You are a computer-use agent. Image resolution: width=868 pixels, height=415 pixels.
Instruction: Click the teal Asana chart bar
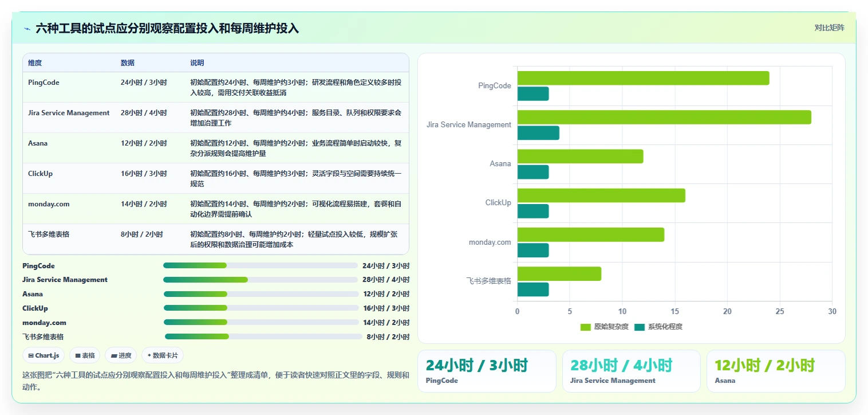coord(533,172)
